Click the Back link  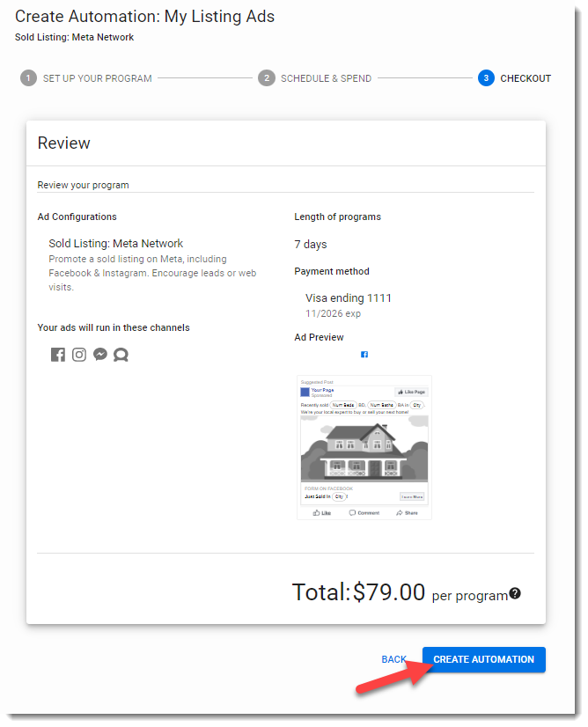pyautogui.click(x=393, y=659)
